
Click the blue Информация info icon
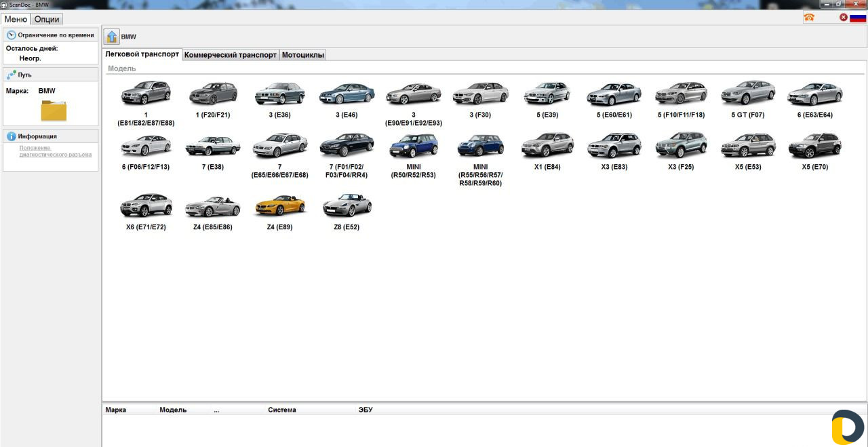12,136
